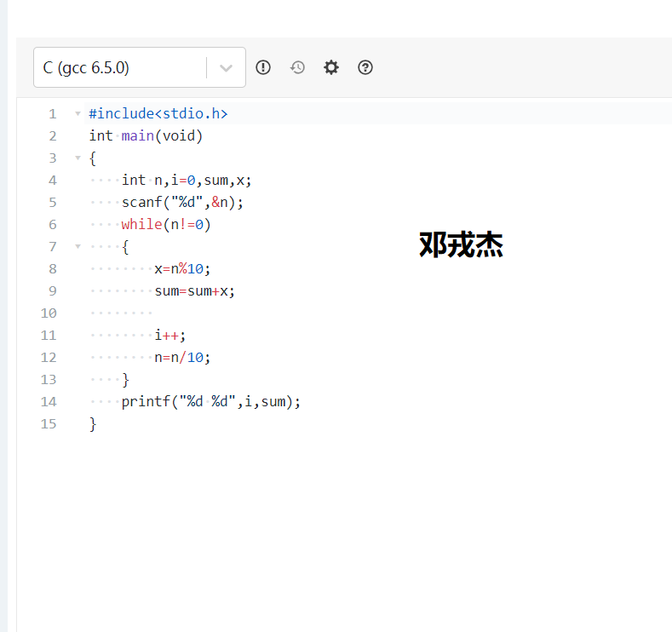Collapse the fold arrow on line 3
The image size is (672, 632).
[x=78, y=158]
